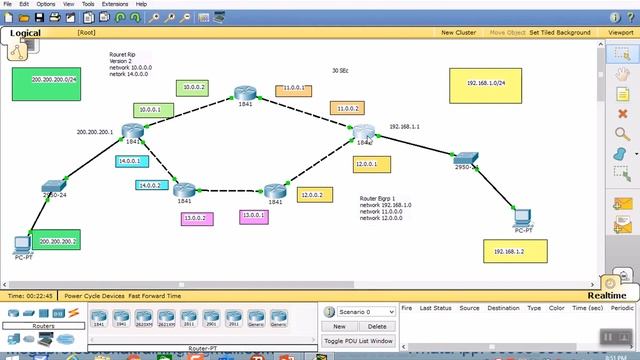Image resolution: width=640 pixels, height=360 pixels.
Task: Open the Edit menu
Action: click(24, 4)
